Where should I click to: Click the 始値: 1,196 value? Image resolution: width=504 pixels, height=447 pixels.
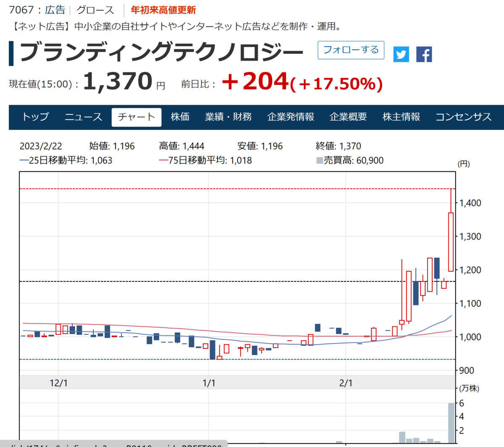point(112,146)
